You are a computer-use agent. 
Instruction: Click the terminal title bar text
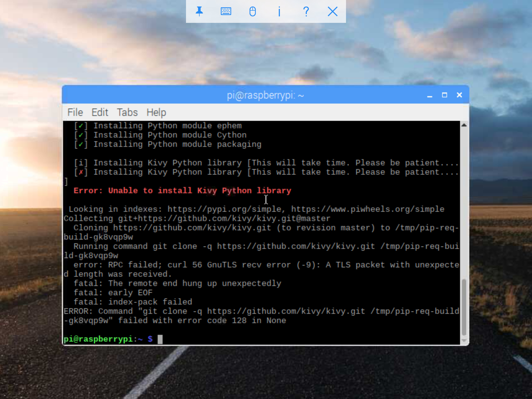pyautogui.click(x=265, y=95)
